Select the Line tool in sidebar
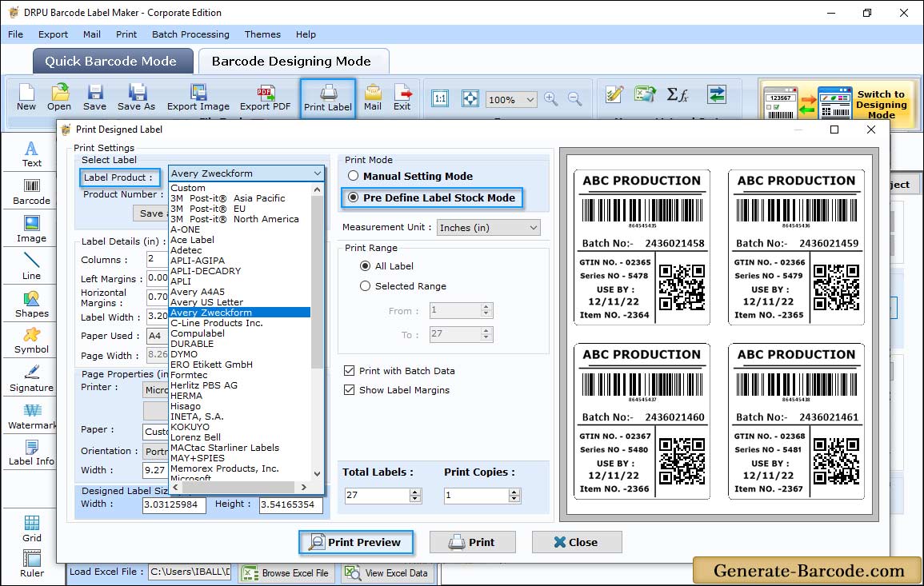The width and height of the screenshot is (924, 586). [31, 267]
